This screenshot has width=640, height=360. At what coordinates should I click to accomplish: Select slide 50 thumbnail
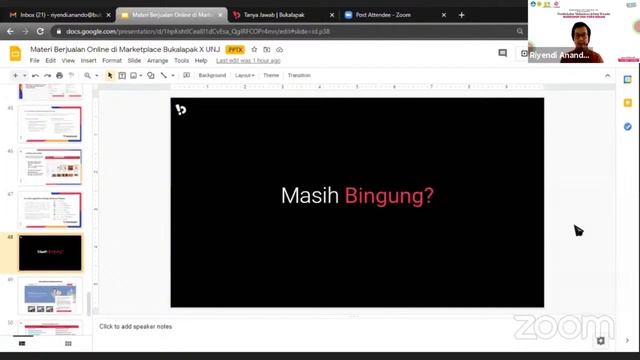click(x=50, y=328)
